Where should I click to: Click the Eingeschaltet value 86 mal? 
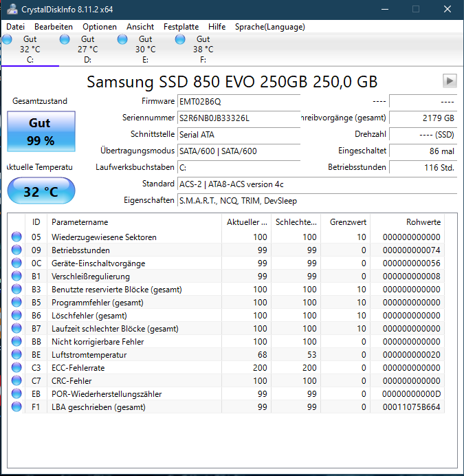pyautogui.click(x=423, y=151)
